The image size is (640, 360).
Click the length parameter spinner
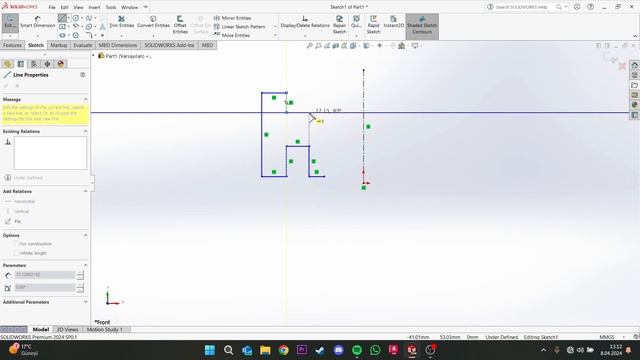tap(80, 275)
